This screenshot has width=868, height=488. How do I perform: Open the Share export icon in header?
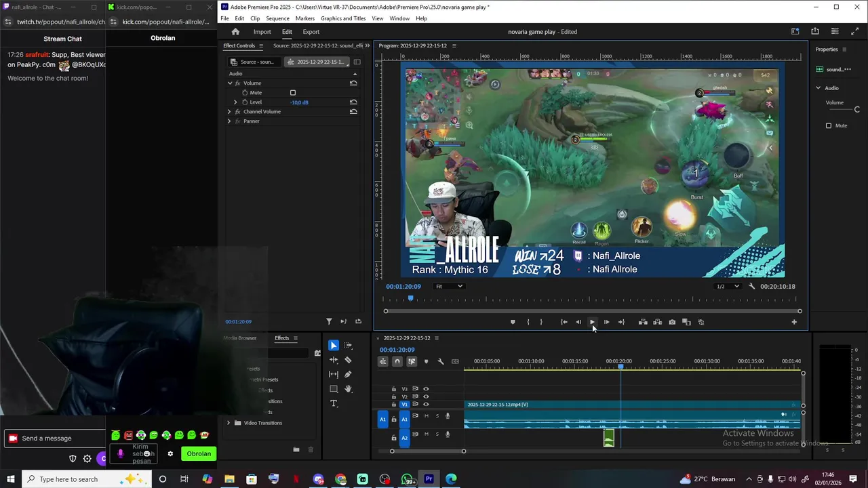click(815, 31)
